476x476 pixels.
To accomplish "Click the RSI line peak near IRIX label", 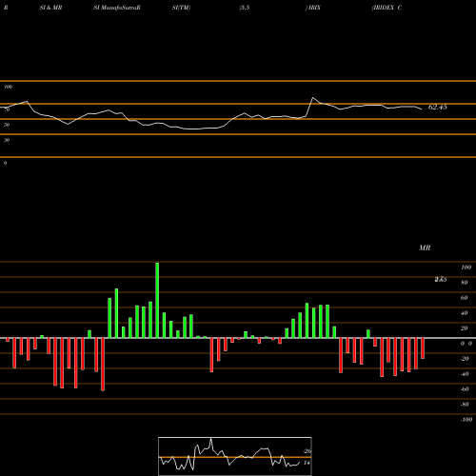I will [312, 98].
